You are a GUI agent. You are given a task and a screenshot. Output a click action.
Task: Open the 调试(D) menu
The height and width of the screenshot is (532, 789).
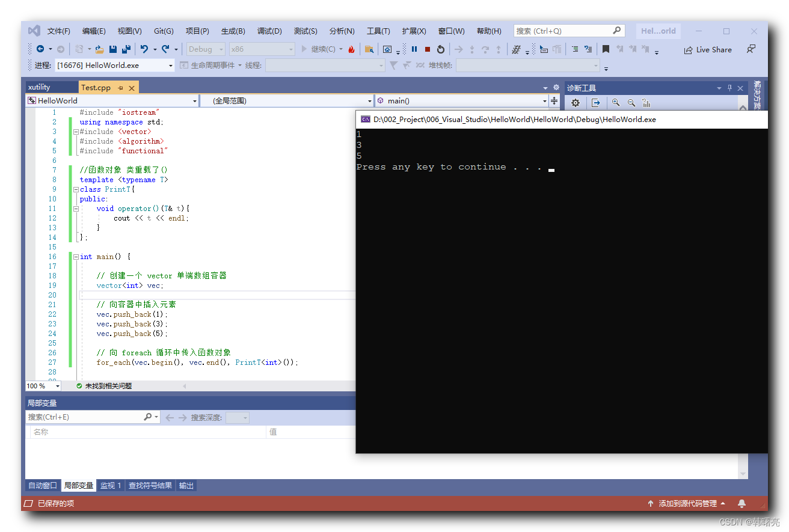click(269, 31)
